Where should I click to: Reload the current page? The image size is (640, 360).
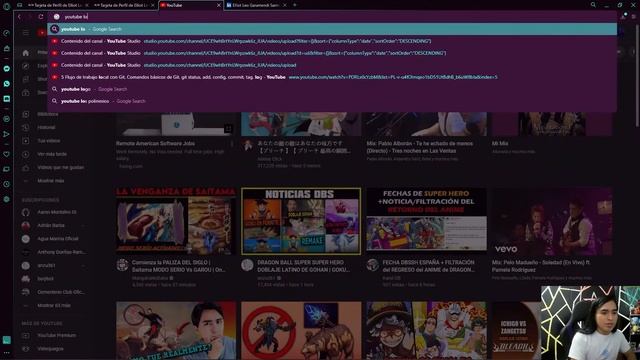[x=41, y=17]
